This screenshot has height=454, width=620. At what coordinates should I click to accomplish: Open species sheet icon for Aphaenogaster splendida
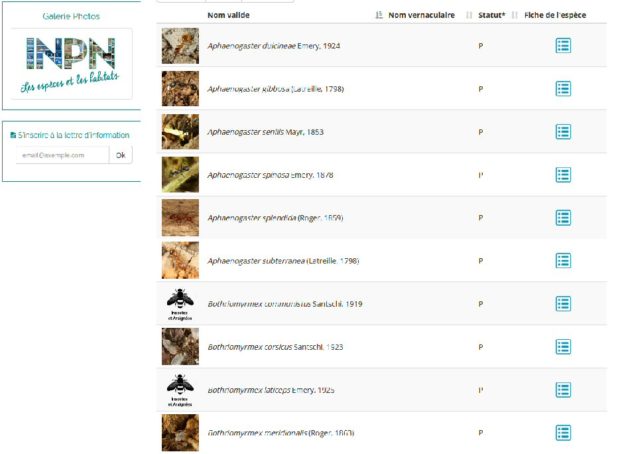coord(563,218)
